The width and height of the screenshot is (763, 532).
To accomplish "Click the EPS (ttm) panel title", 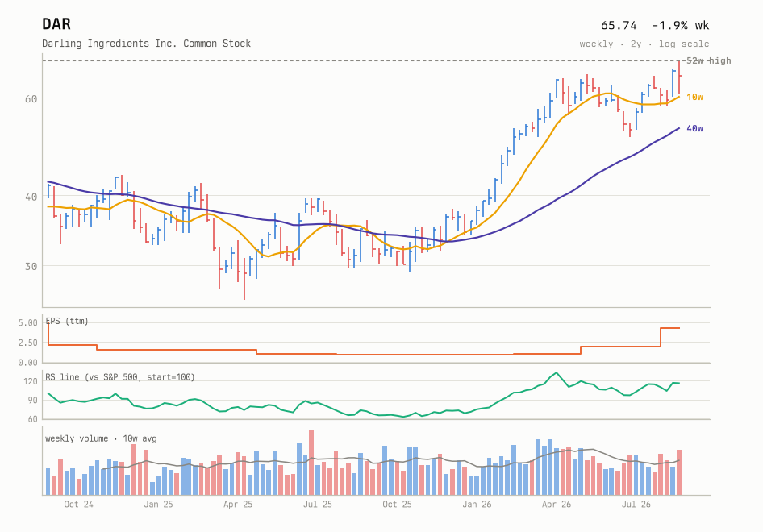I will pyautogui.click(x=67, y=321).
